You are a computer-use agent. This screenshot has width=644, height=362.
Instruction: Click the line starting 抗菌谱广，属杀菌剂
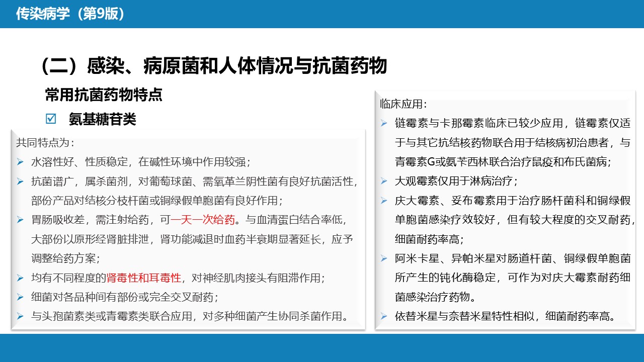coord(194,182)
